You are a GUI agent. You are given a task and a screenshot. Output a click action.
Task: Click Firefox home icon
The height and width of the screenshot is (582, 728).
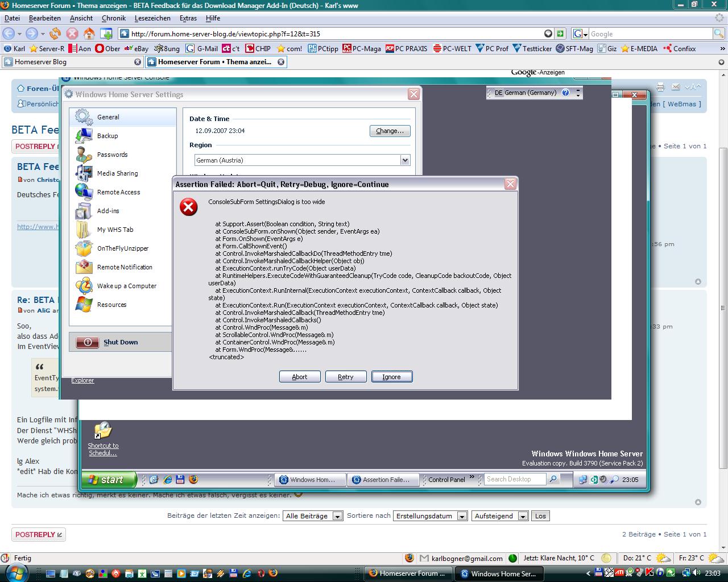coord(89,34)
